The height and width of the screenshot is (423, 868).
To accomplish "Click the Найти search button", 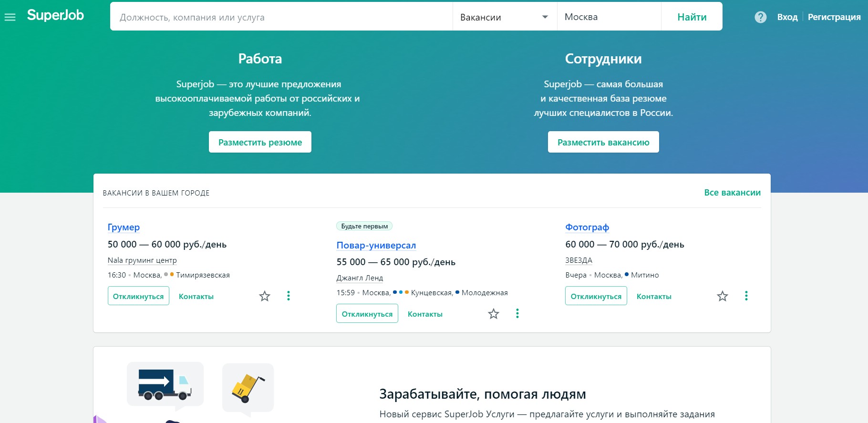I will [692, 17].
